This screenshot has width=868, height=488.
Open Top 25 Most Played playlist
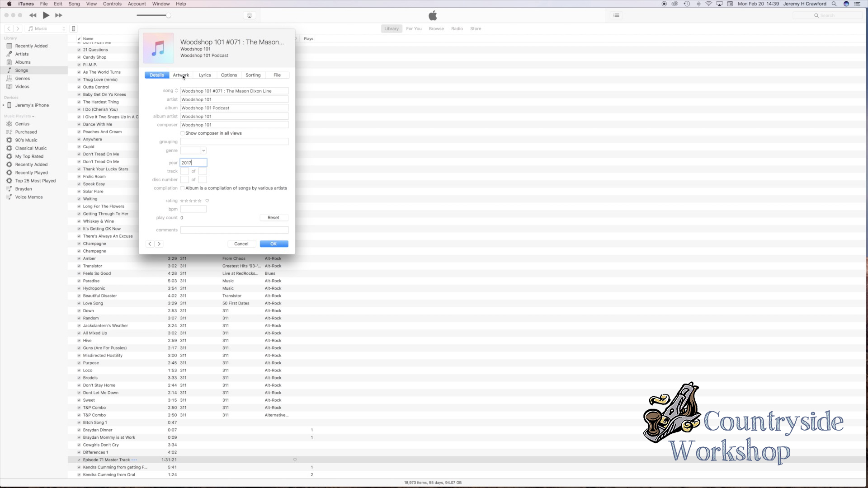(35, 181)
